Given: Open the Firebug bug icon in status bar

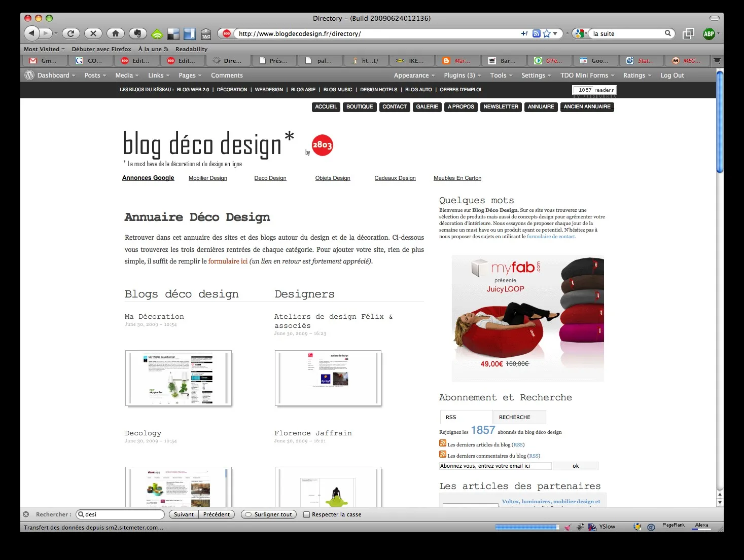Looking at the screenshot, I should pyautogui.click(x=580, y=527).
